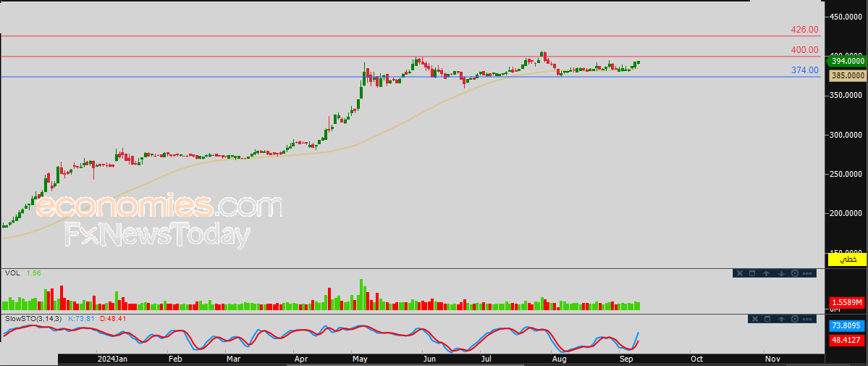Screen dimensions: 868x366
Task: Open VOL panel settings gear
Action: click(x=795, y=273)
